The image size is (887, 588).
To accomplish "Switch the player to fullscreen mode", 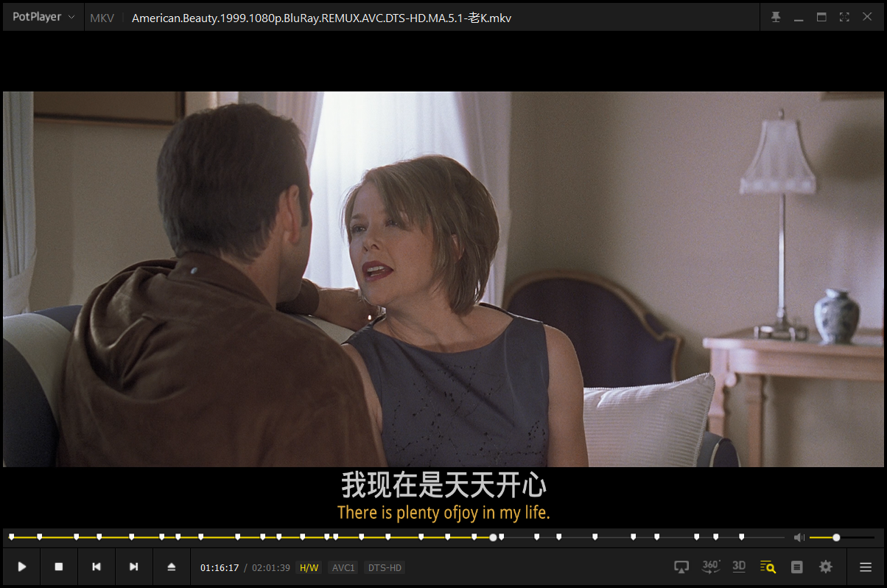I will point(844,17).
